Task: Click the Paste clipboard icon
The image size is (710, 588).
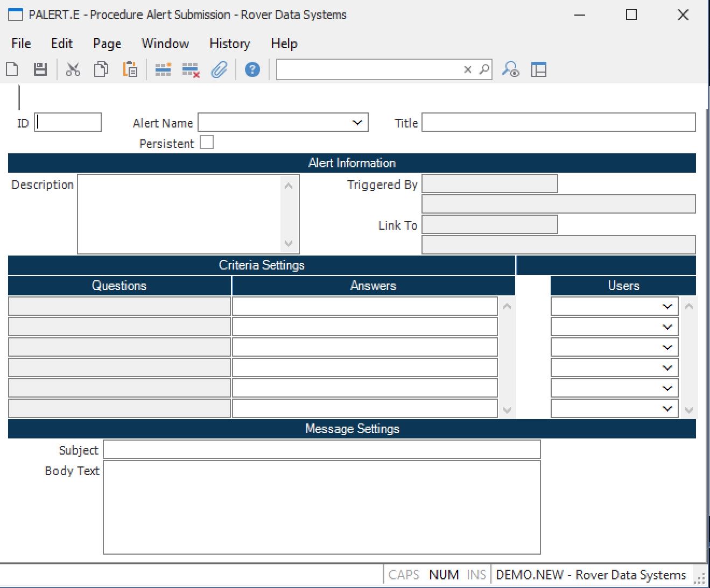Action: pos(130,69)
